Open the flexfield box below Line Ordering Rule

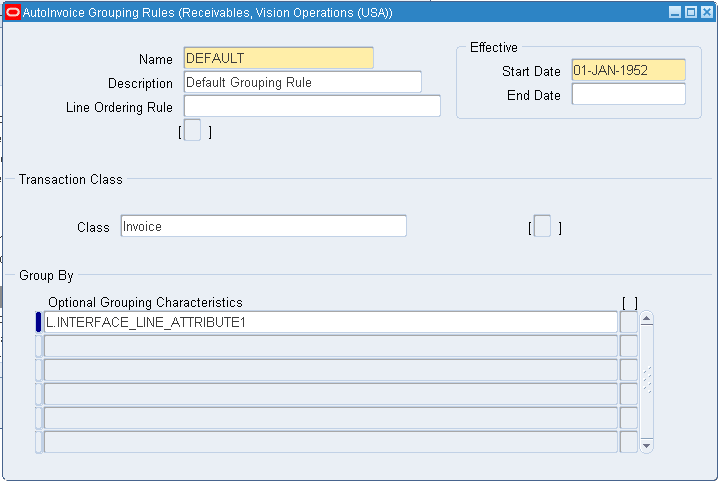[x=193, y=130]
